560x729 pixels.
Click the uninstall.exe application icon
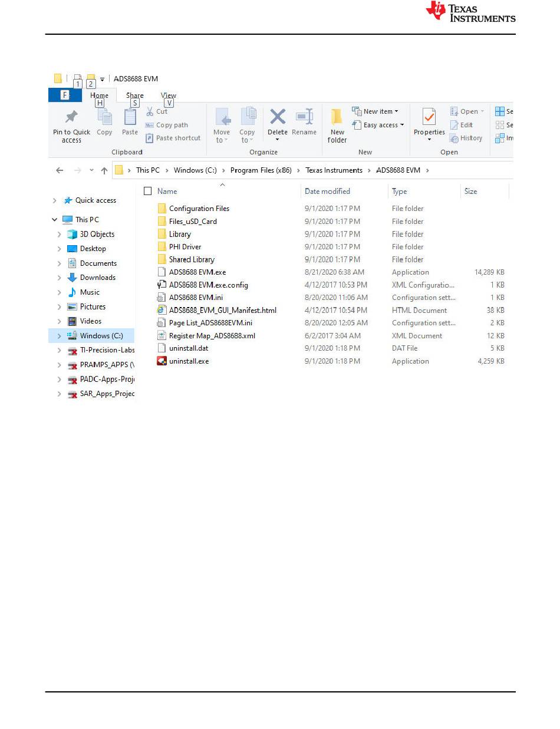(x=162, y=361)
